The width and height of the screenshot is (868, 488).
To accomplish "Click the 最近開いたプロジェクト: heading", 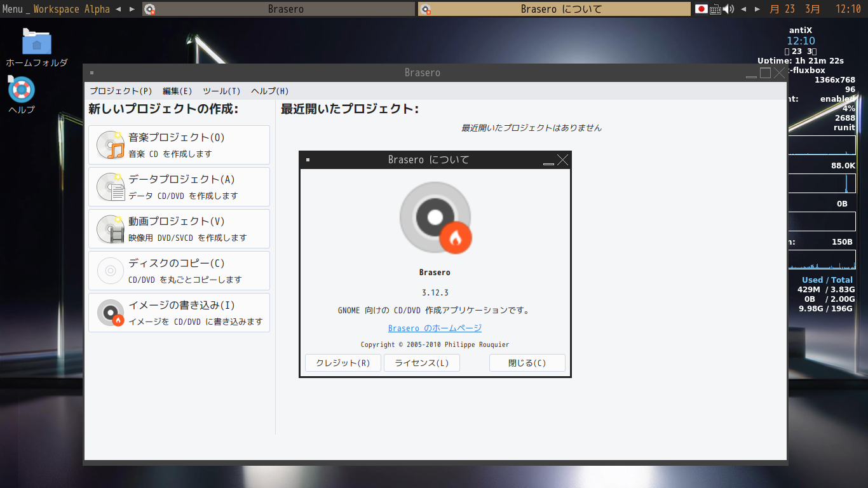I will tap(350, 109).
